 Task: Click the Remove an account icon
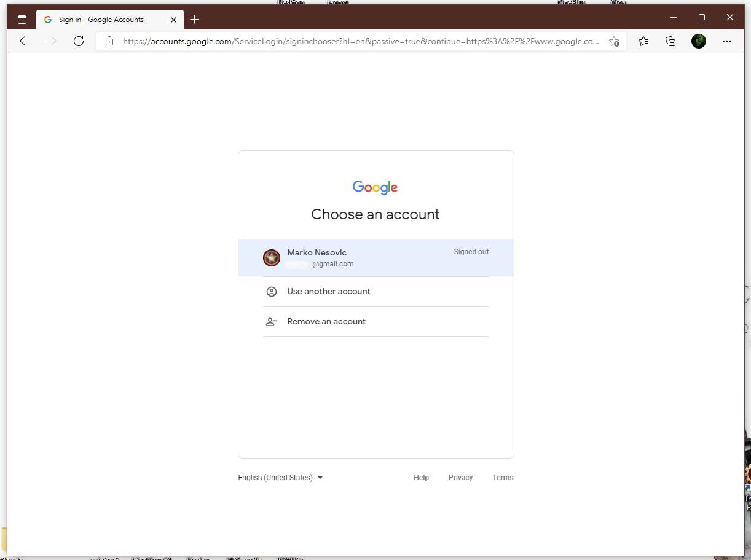point(272,321)
